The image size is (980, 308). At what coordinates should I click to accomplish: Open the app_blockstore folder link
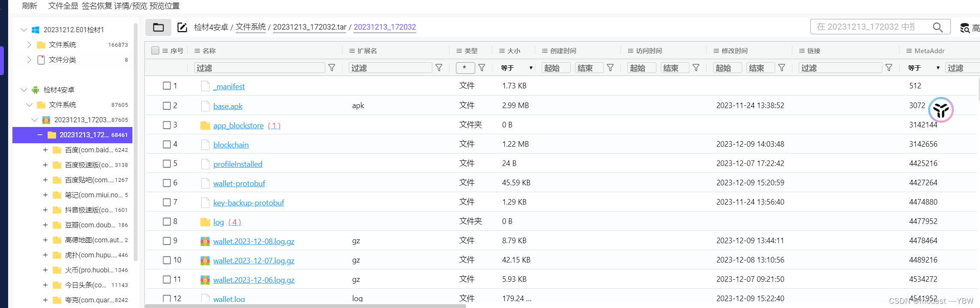click(238, 126)
